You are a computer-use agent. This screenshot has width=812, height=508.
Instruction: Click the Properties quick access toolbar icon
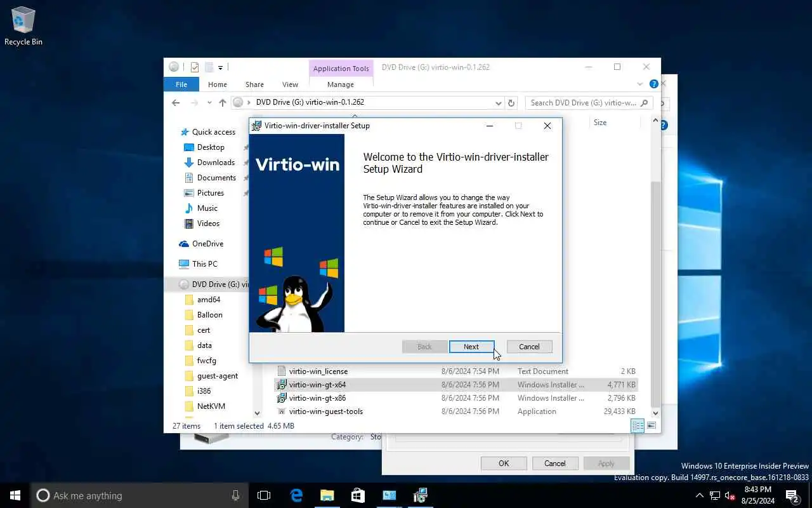coord(195,67)
